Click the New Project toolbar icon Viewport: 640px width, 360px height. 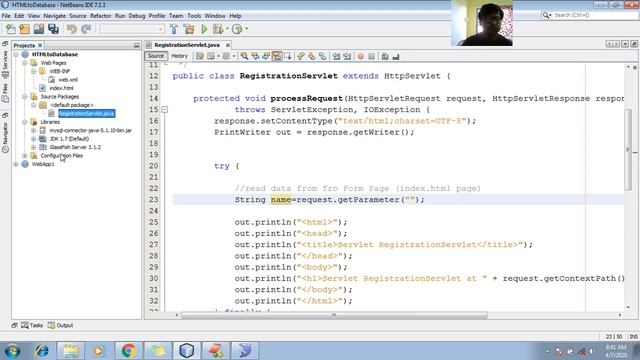pos(24,29)
